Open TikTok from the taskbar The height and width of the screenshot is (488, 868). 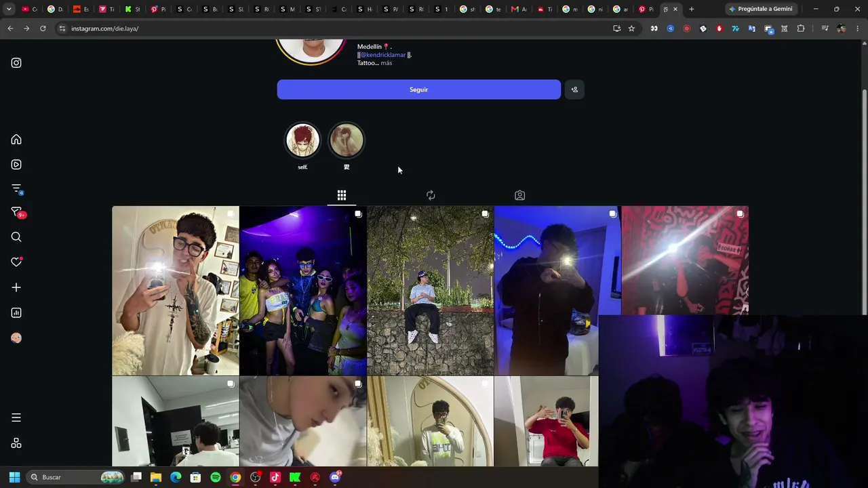pos(275,477)
